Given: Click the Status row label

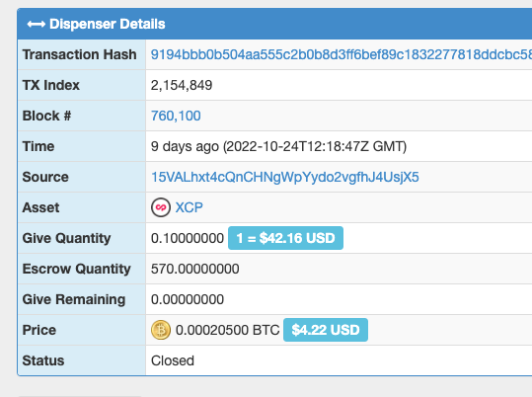Looking at the screenshot, I should 43,360.
